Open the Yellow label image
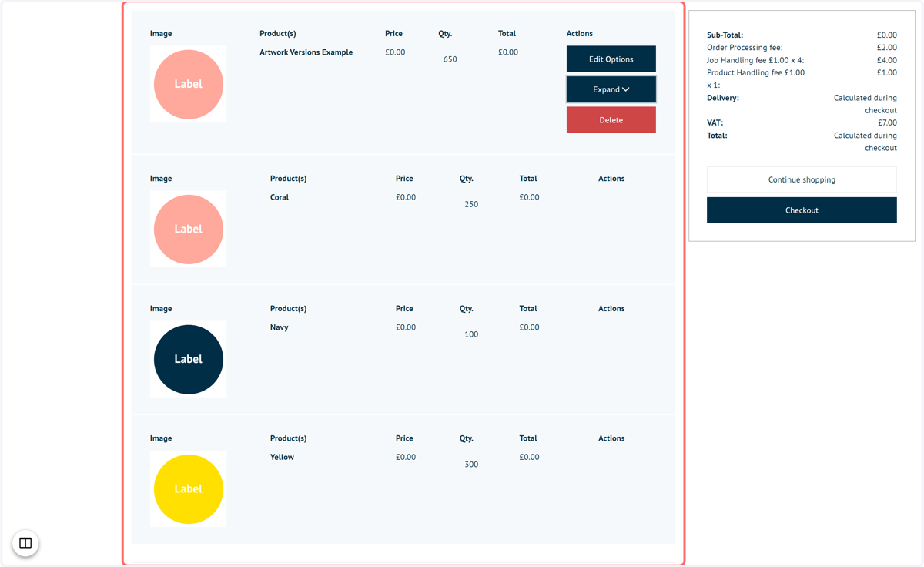Image resolution: width=924 pixels, height=567 pixels. pyautogui.click(x=189, y=489)
